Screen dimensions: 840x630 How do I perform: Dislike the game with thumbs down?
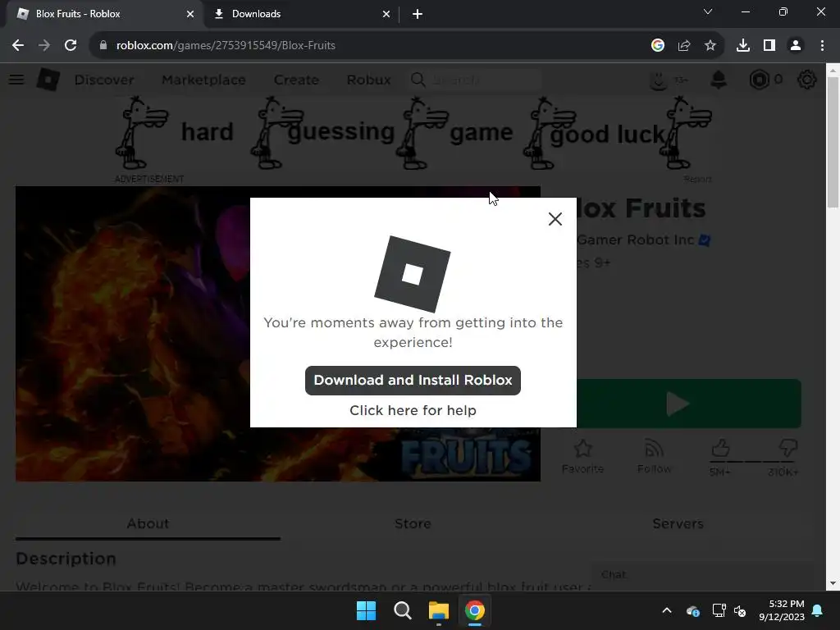787,449
